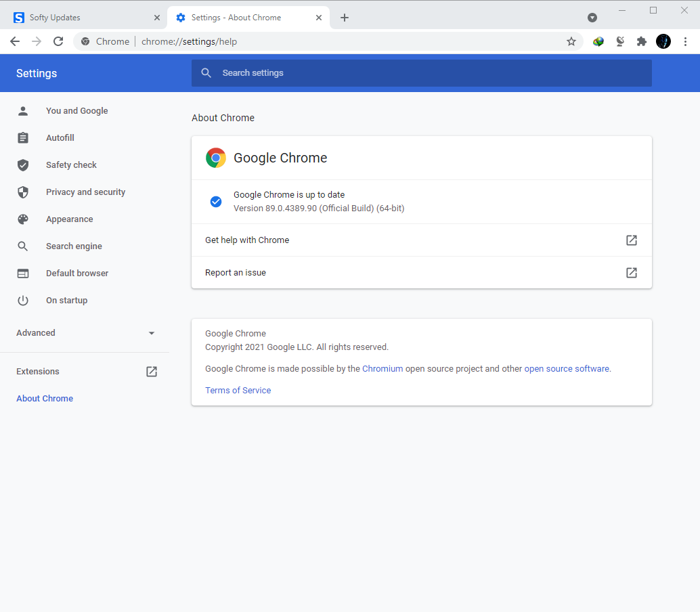Screen dimensions: 700x612
Task: Open Privacy and security settings
Action: click(x=85, y=192)
